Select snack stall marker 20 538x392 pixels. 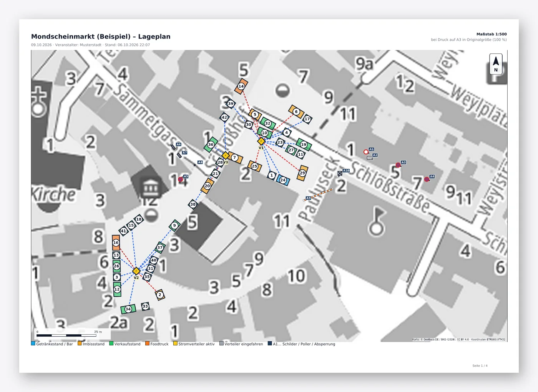point(207,186)
